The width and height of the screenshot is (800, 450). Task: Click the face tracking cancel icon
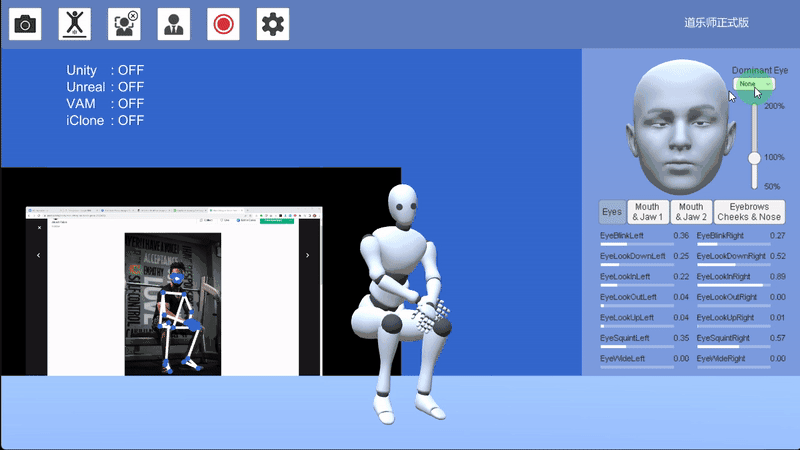point(124,24)
